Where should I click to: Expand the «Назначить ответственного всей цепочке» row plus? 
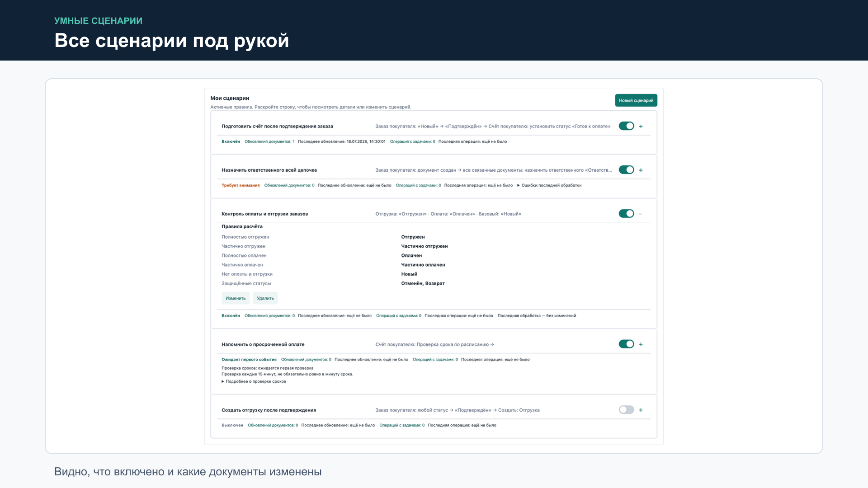coord(641,170)
